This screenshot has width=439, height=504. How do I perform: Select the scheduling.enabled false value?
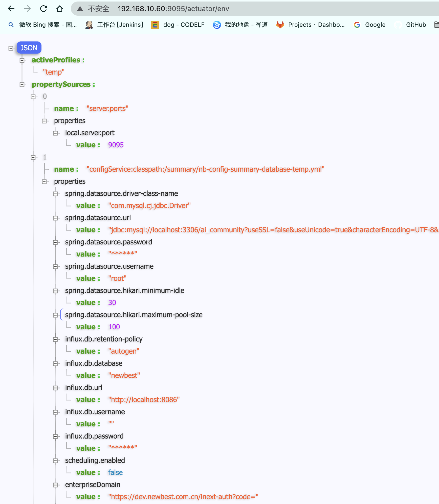pyautogui.click(x=115, y=472)
